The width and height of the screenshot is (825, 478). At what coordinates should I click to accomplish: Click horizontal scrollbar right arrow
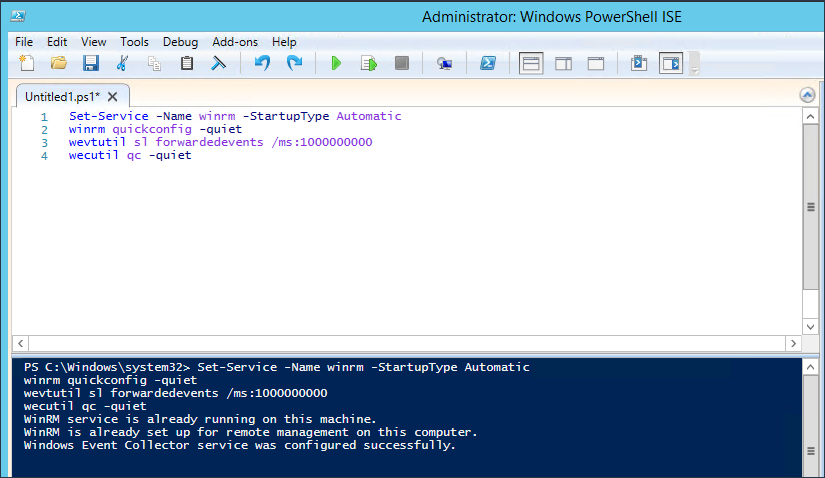point(793,344)
